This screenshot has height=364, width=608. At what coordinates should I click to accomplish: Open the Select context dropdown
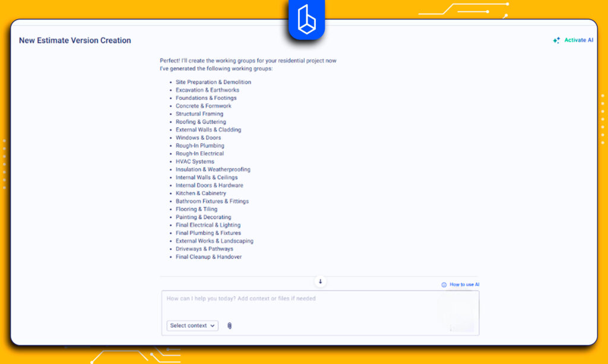tap(192, 325)
